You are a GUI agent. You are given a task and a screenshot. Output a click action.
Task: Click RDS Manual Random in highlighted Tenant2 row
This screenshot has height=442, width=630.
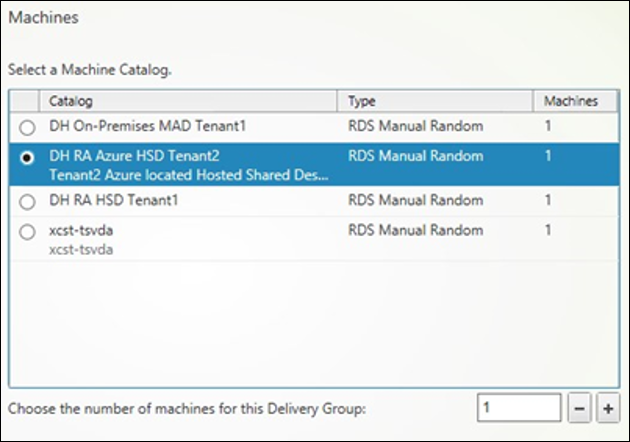416,156
